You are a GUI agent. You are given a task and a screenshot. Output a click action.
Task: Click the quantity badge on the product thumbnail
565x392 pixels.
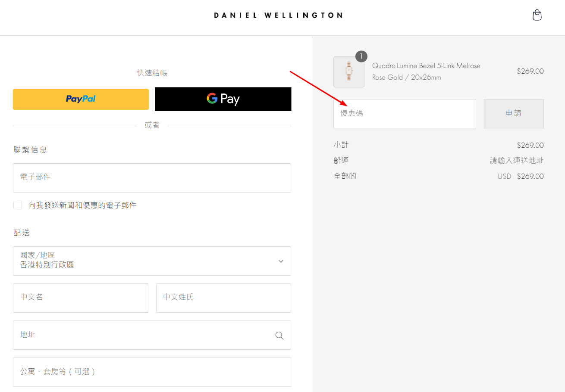coord(361,56)
